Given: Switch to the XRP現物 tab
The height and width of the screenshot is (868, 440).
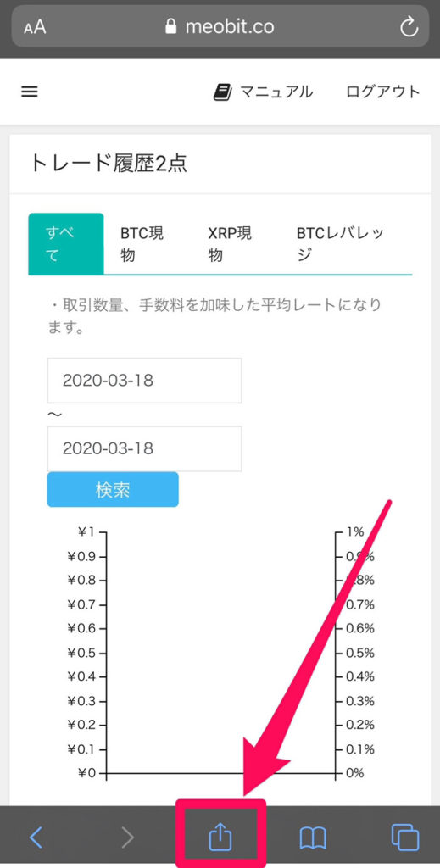Looking at the screenshot, I should pos(231,244).
